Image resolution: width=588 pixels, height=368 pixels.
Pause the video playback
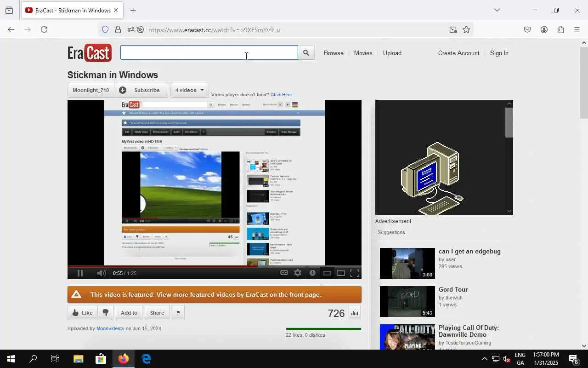[x=80, y=273]
